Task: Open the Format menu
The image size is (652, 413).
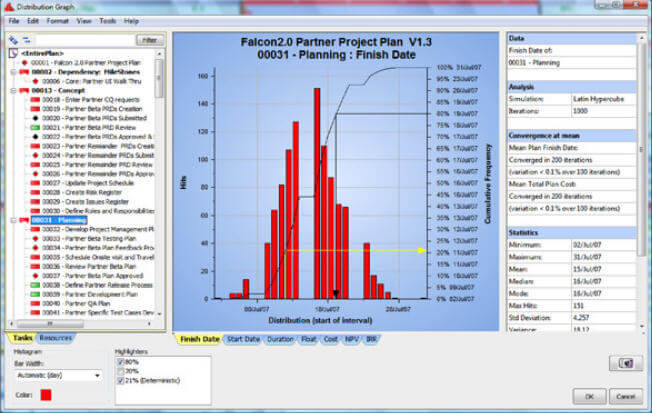Action: pyautogui.click(x=59, y=20)
